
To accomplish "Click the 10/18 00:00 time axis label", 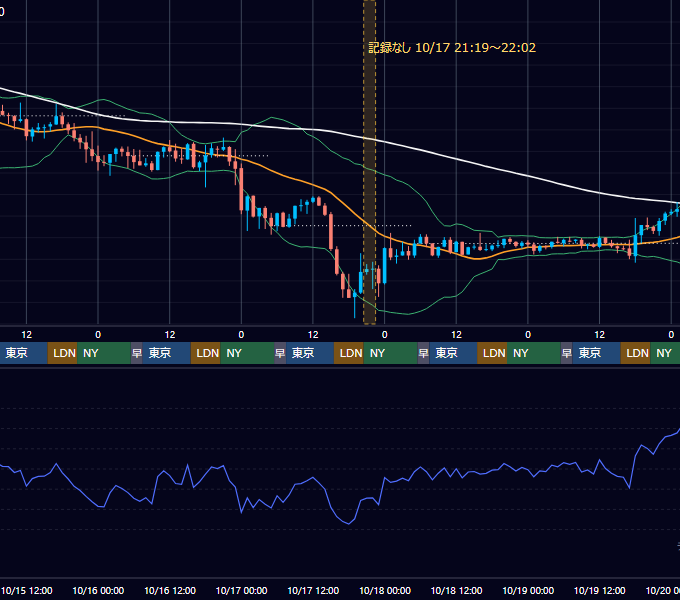I will point(385,590).
